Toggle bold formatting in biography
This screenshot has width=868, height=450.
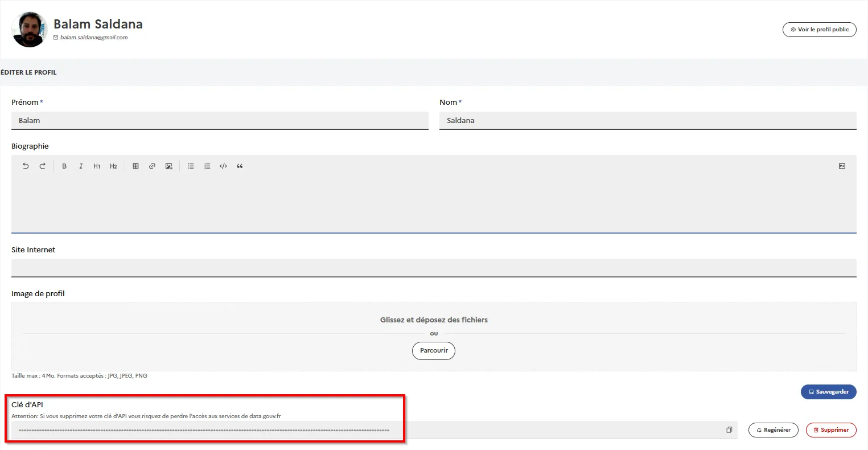click(64, 166)
